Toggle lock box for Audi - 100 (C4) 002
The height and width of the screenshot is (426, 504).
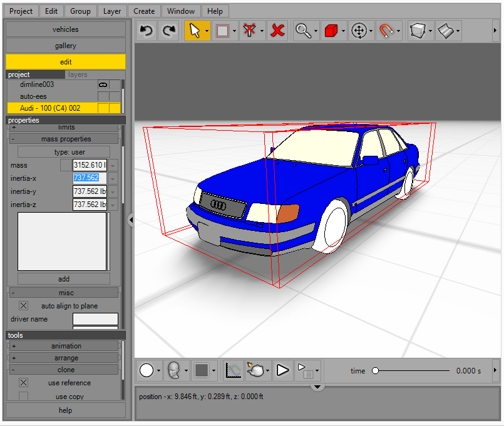point(115,108)
